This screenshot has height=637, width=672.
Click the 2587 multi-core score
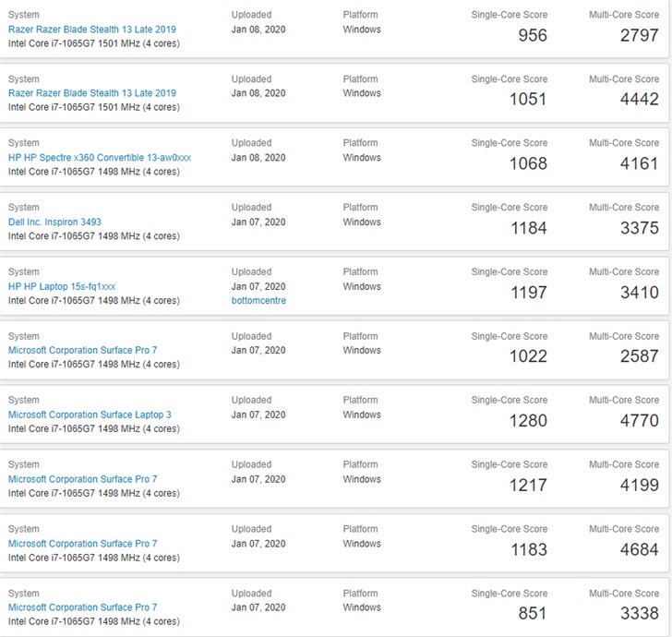tap(639, 356)
